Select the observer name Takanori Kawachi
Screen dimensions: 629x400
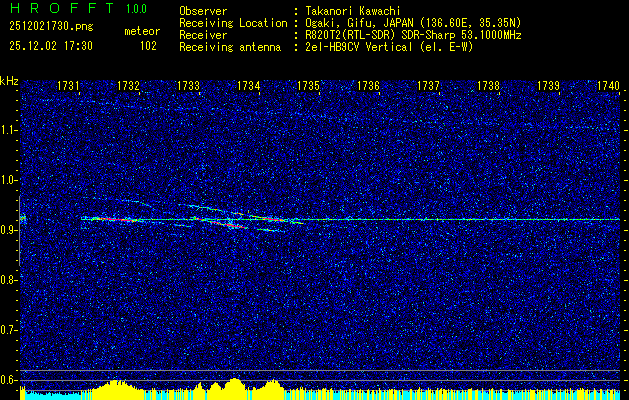click(x=353, y=11)
